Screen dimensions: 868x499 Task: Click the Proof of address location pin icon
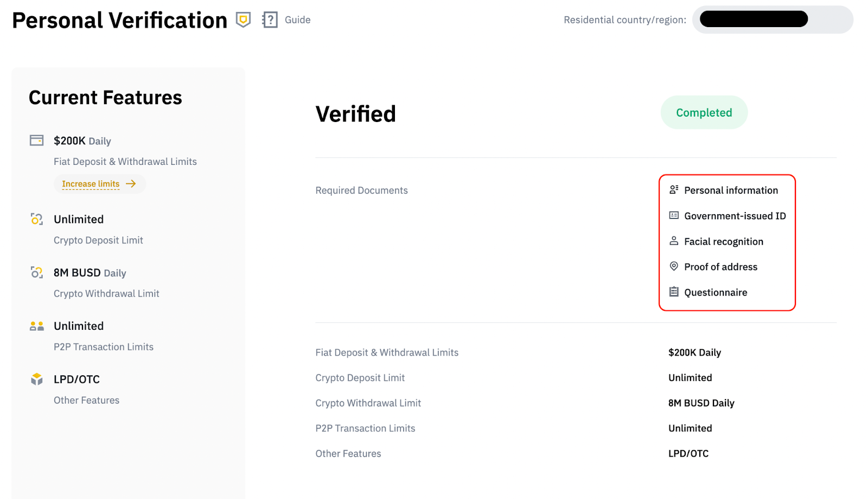[x=673, y=266]
